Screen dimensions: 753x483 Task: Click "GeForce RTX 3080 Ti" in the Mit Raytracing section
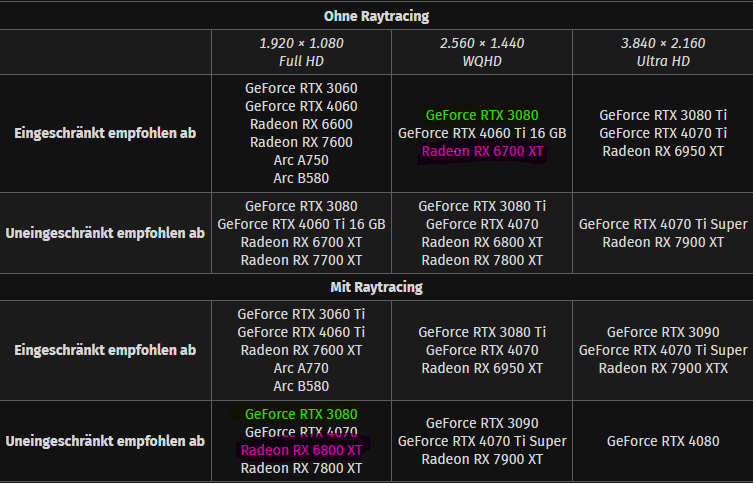click(482, 332)
